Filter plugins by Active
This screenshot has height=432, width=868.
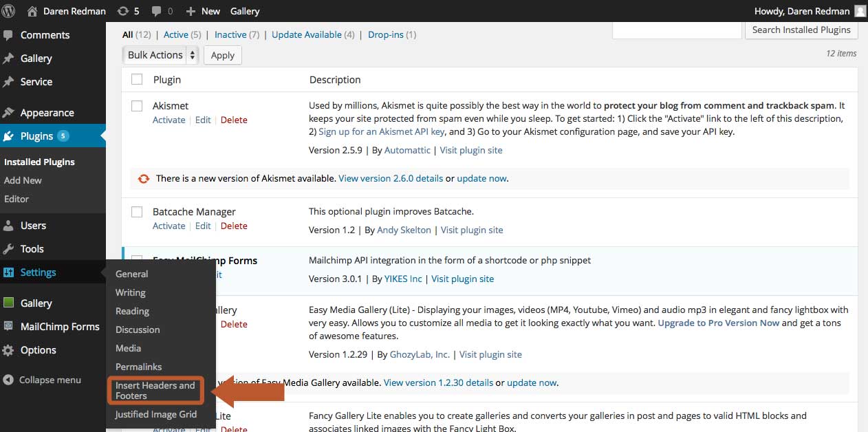tap(175, 34)
